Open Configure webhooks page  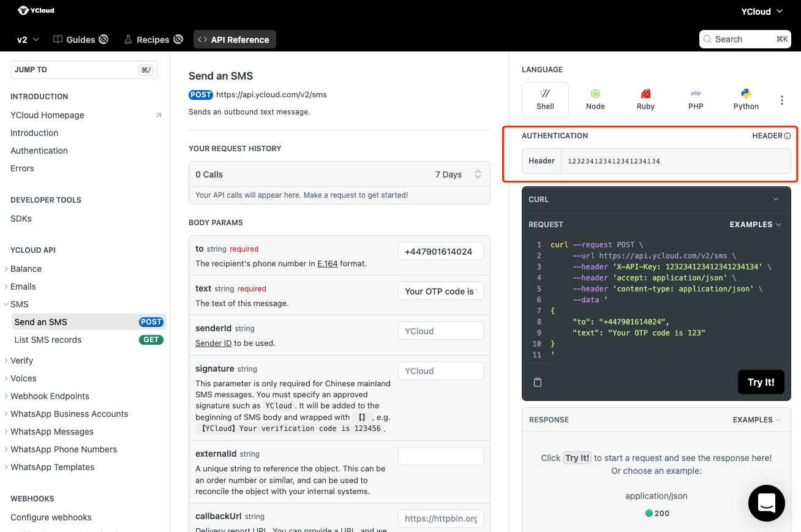point(51,517)
